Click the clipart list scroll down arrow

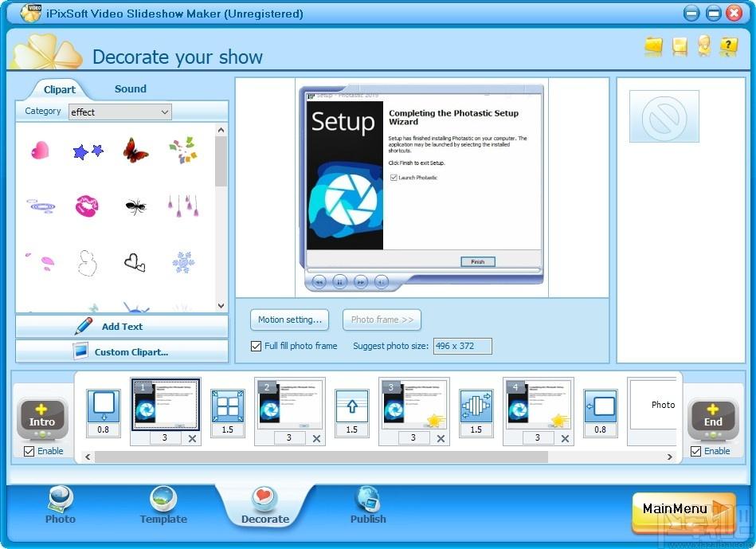click(x=221, y=305)
